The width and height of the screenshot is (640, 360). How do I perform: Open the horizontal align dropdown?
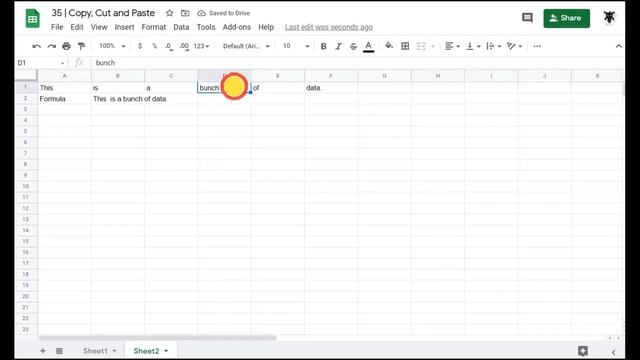(x=452, y=46)
